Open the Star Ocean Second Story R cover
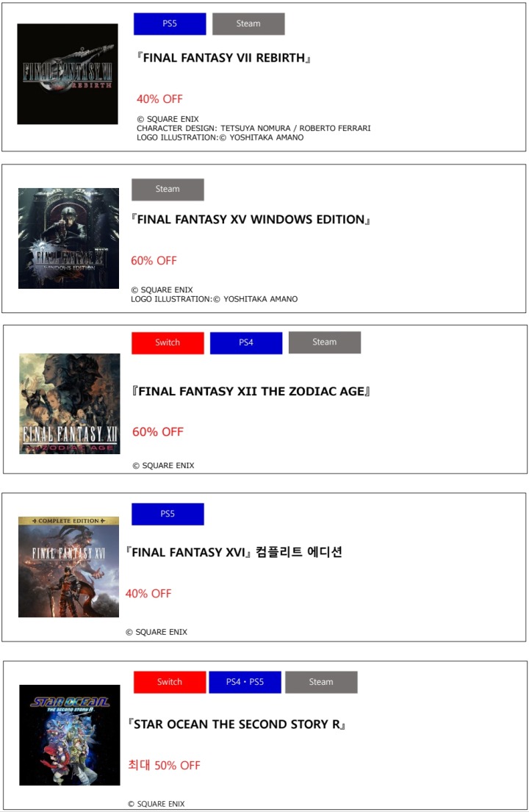Image resolution: width=529 pixels, height=812 pixels. (x=69, y=735)
